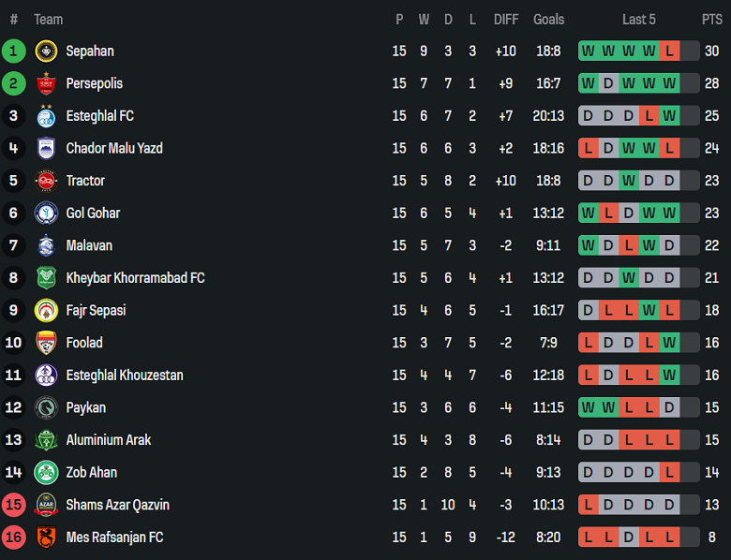Image resolution: width=731 pixels, height=560 pixels.
Task: Click Sepahan's red L form badge
Action: (669, 52)
